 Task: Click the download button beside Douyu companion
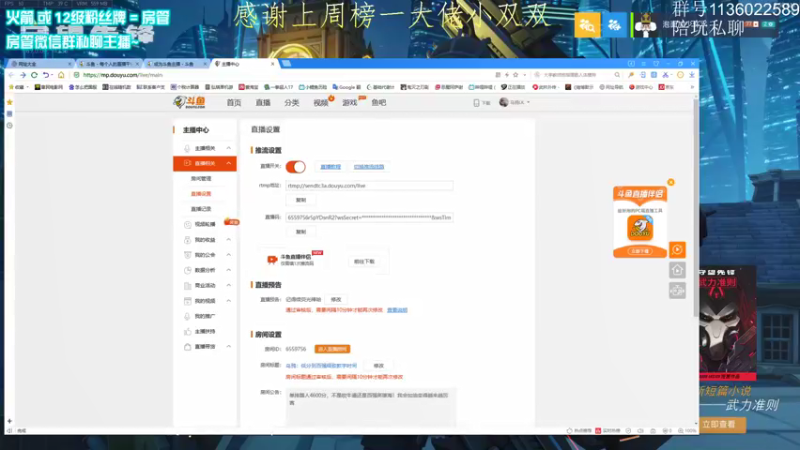[364, 262]
